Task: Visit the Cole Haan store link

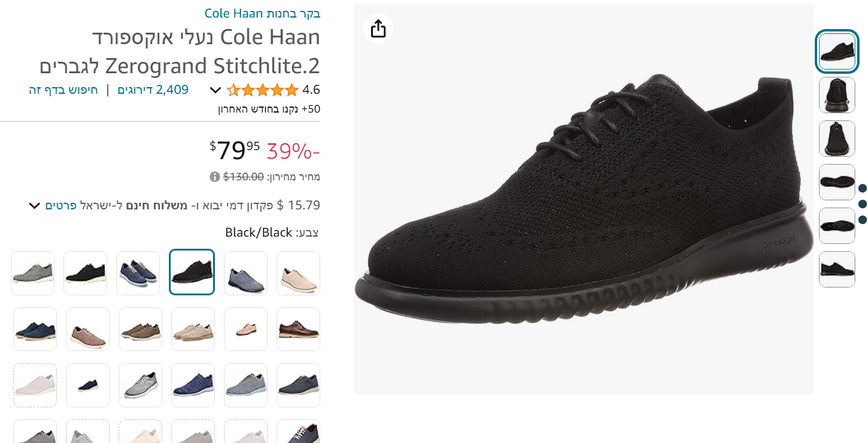Action: click(262, 13)
